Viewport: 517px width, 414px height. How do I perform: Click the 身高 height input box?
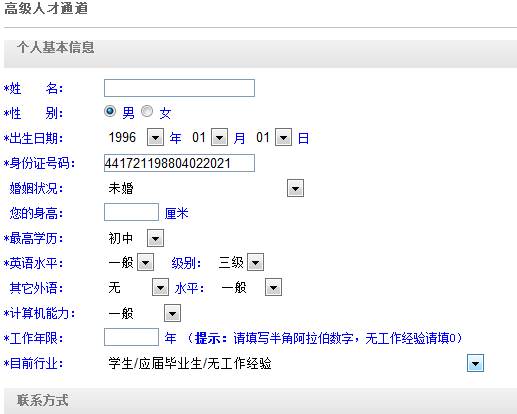pos(131,212)
